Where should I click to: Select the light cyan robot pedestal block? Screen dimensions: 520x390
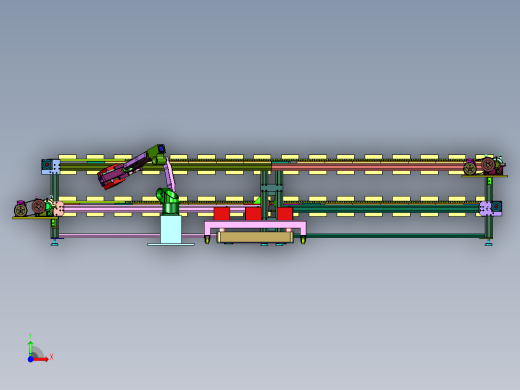[x=171, y=229]
